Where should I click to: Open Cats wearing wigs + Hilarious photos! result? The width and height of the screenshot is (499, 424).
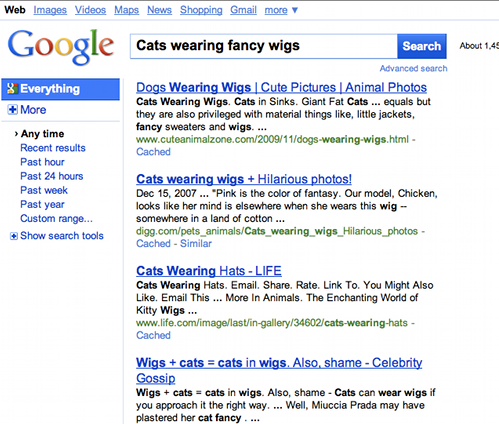[244, 179]
